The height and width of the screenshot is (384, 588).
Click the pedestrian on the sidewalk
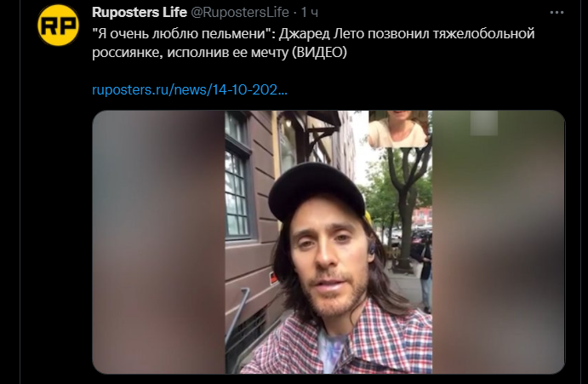[425, 276]
